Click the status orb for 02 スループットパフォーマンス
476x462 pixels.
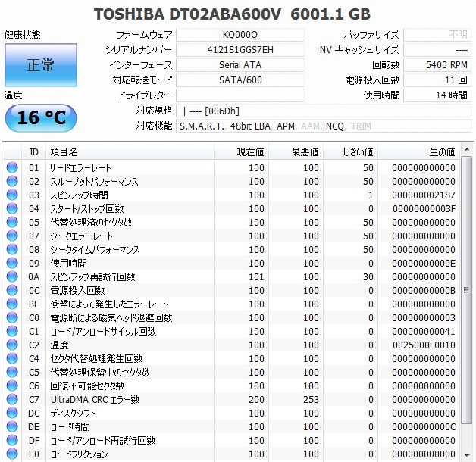12,181
